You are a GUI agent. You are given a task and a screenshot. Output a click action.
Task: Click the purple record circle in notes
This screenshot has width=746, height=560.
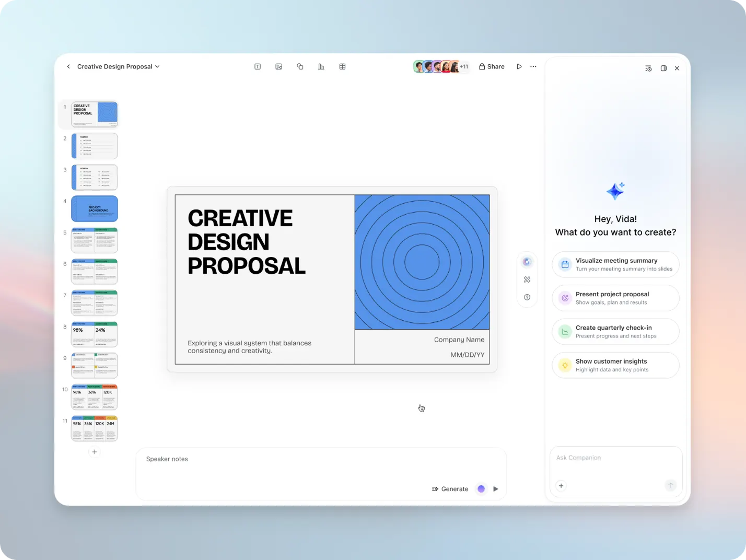(x=481, y=489)
